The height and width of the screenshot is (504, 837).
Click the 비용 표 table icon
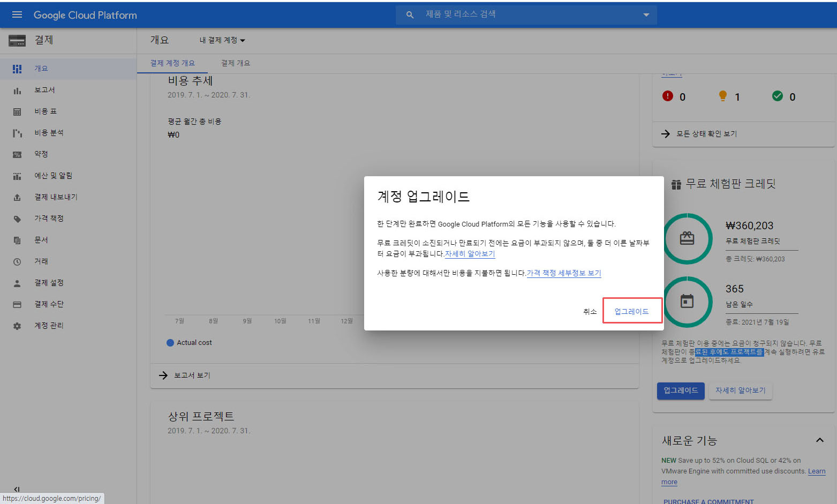(x=17, y=111)
